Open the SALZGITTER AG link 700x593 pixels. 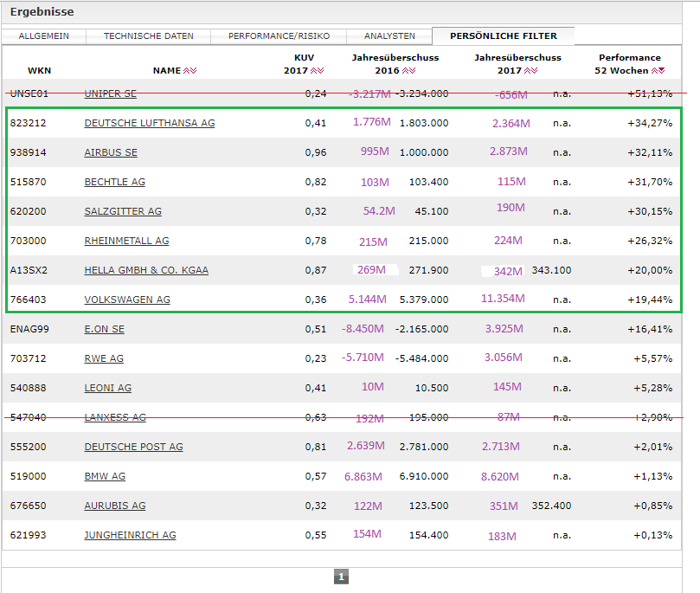click(123, 211)
